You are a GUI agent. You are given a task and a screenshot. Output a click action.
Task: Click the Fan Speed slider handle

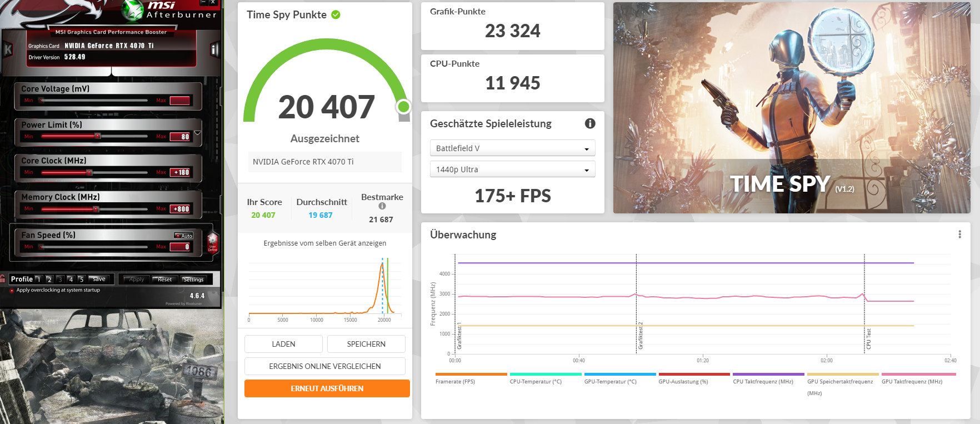(41, 247)
